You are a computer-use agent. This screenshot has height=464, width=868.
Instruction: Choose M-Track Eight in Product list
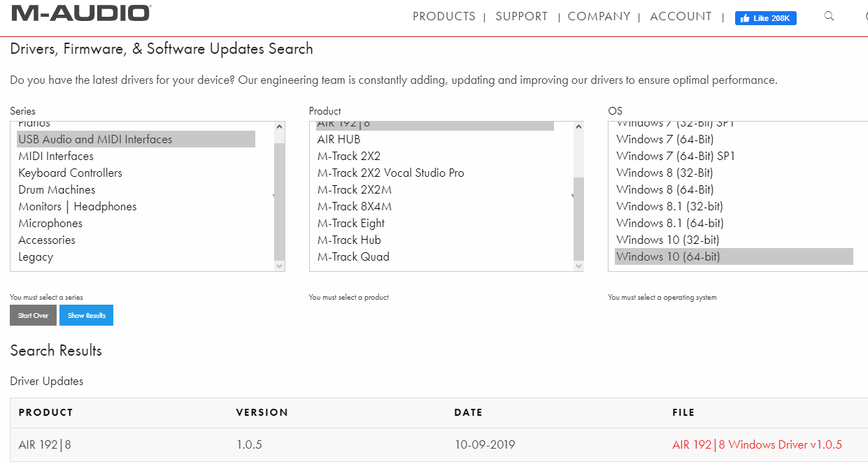click(351, 224)
